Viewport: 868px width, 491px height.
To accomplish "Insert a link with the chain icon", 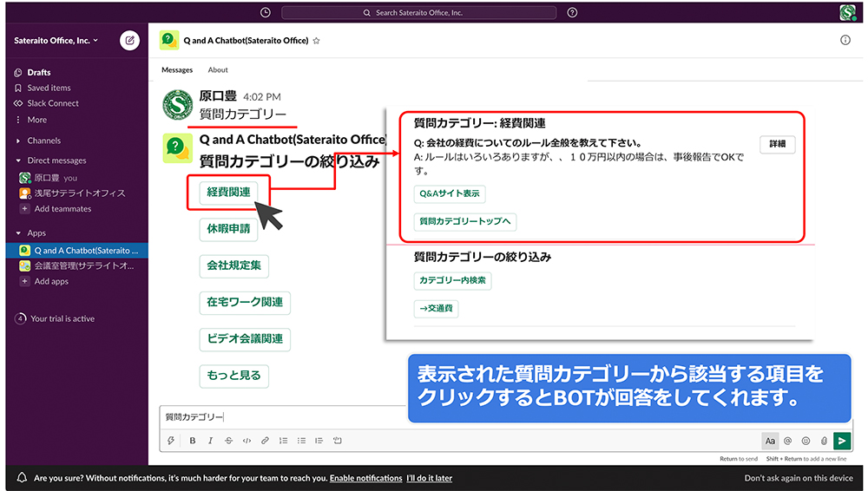I will pos(265,441).
